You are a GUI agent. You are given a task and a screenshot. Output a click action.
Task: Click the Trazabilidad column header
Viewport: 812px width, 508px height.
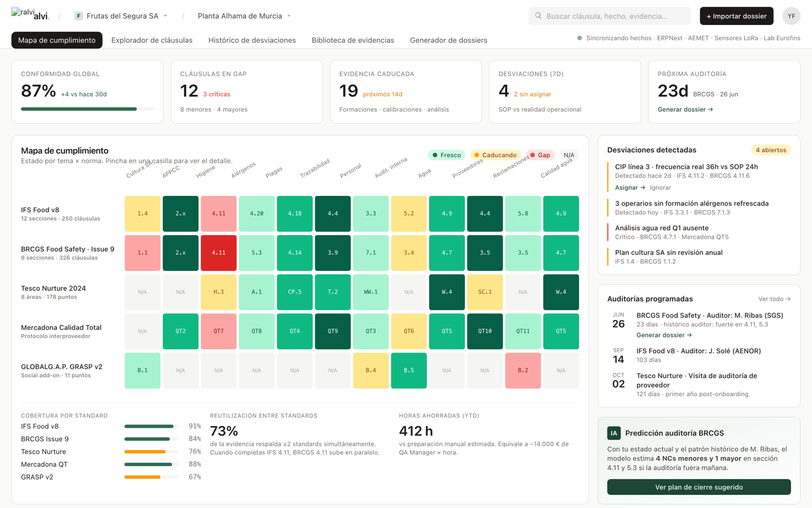point(315,169)
